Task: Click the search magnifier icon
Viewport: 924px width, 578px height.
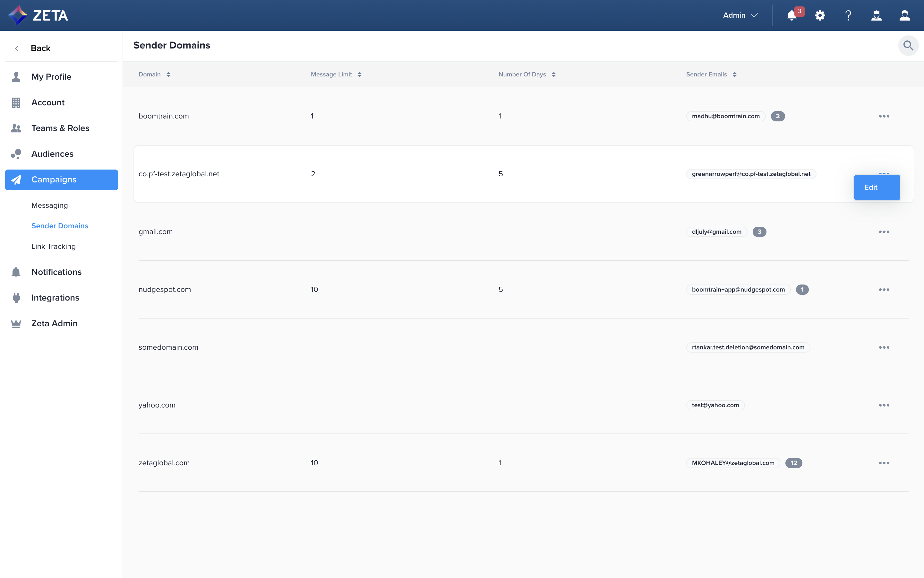Action: coord(908,46)
